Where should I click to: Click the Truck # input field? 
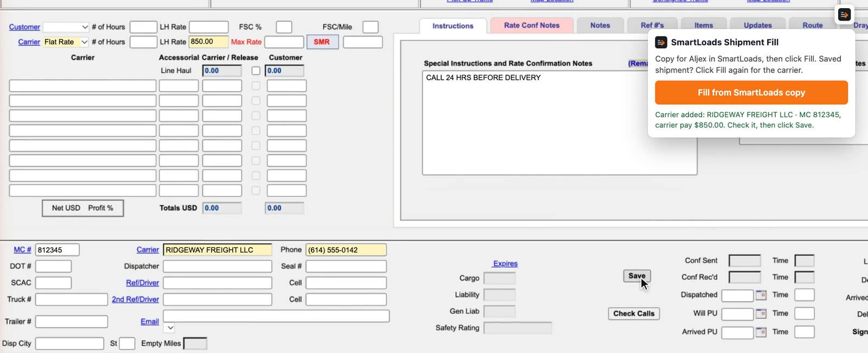pyautogui.click(x=72, y=299)
